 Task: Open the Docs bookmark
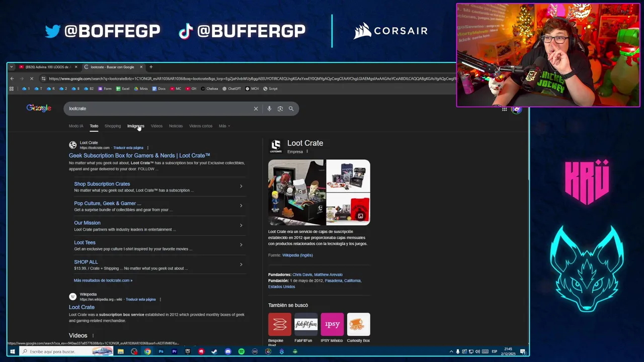(x=158, y=88)
